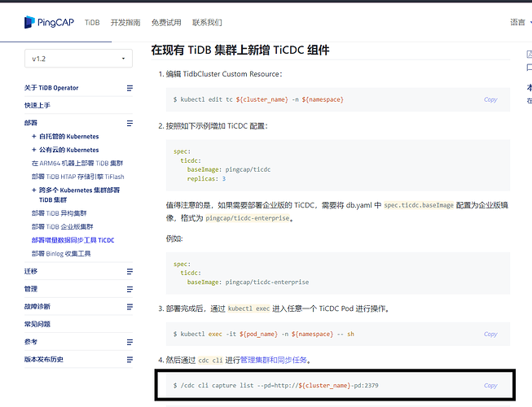
Task: Open 常见问题 in the sidebar
Action: (x=37, y=324)
